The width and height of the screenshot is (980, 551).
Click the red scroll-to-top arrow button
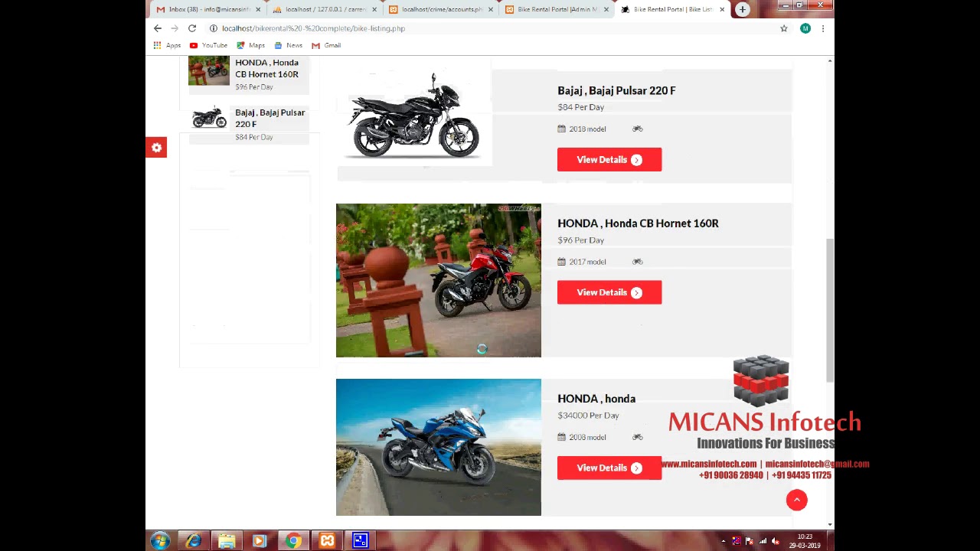796,500
